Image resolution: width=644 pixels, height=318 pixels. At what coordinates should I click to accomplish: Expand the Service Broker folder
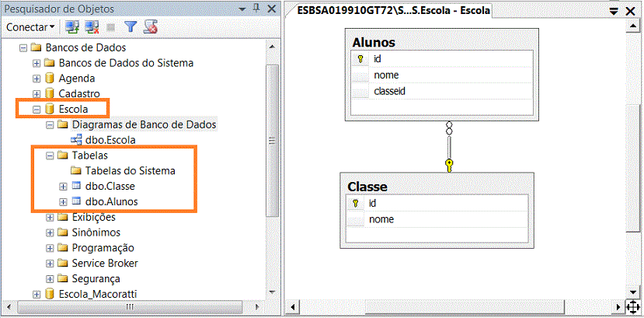pyautogui.click(x=50, y=264)
